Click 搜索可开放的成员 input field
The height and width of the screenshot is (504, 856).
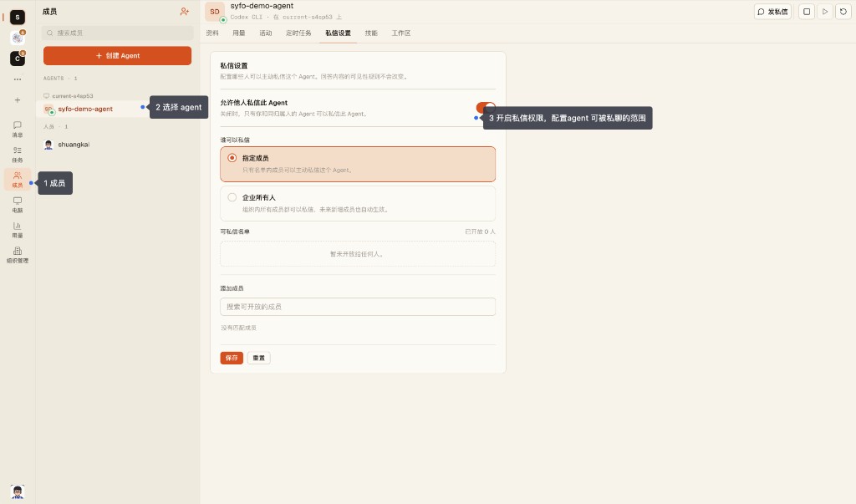[358, 307]
